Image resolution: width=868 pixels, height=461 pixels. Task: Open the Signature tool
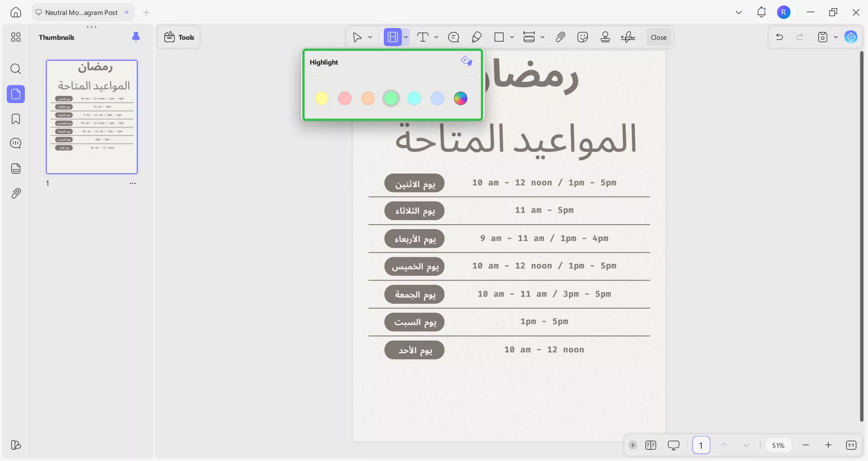tap(628, 37)
